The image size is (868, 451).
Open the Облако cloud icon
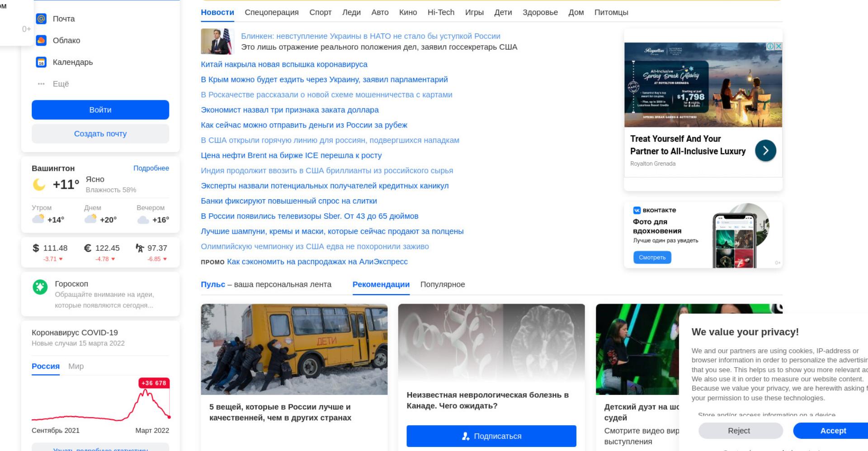41,40
